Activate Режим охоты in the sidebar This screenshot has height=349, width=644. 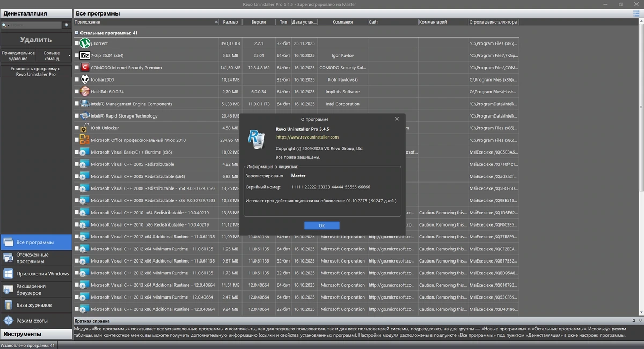tap(36, 321)
